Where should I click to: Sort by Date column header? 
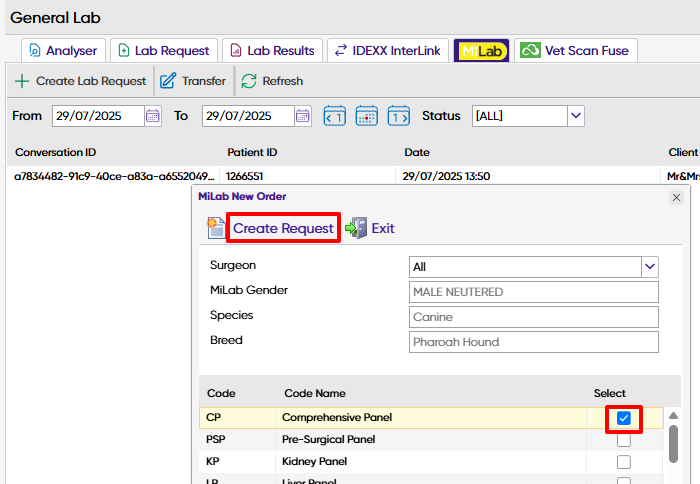click(417, 152)
